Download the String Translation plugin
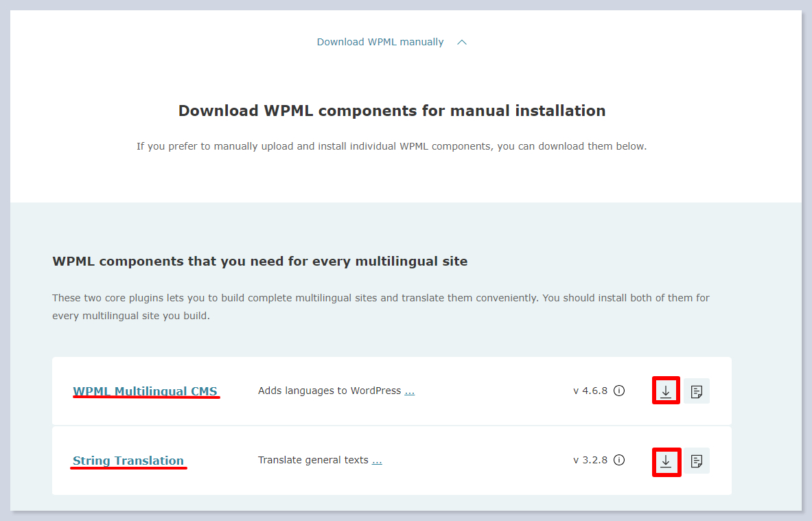812x521 pixels. pyautogui.click(x=665, y=461)
